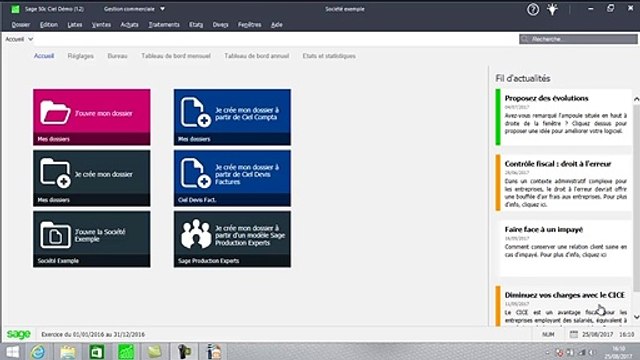Open the Fenêtres menu
Screen dimensions: 640x360
249,24
